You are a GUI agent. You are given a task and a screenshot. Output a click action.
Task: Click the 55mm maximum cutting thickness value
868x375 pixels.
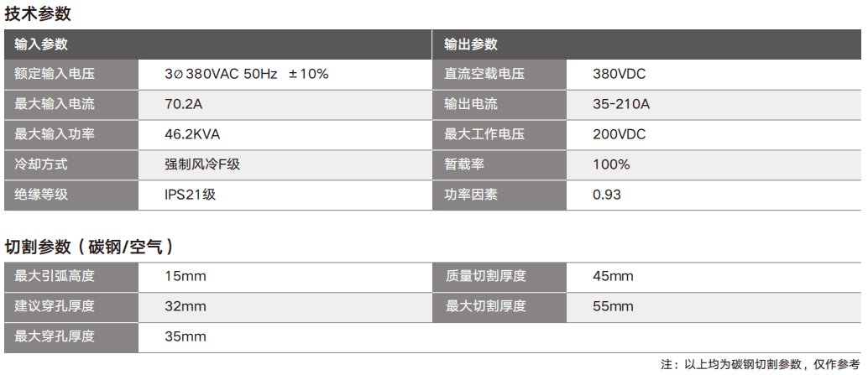coord(613,306)
